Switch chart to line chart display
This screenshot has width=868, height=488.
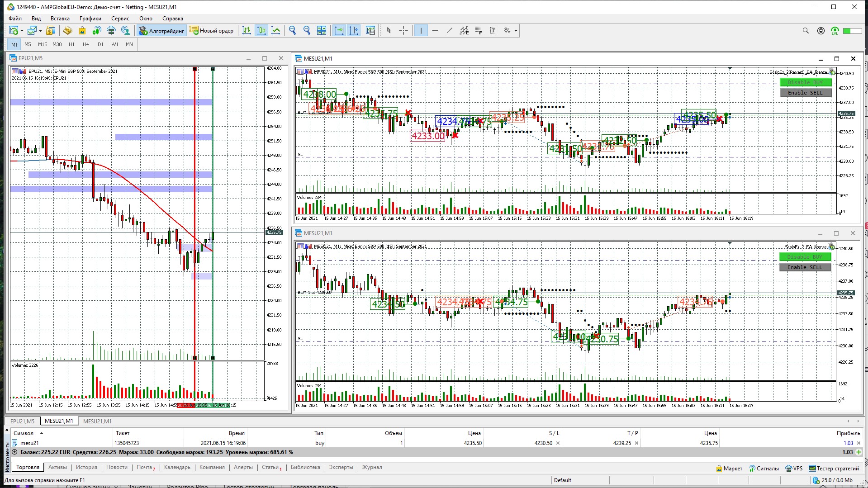tap(275, 31)
